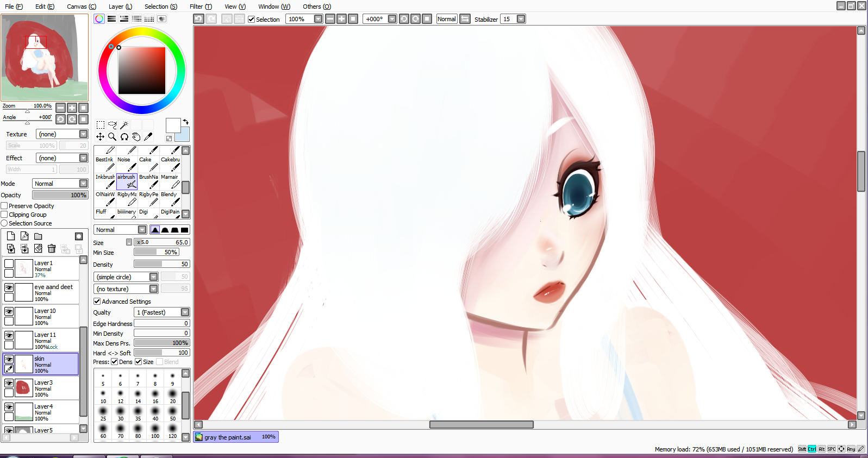Open the Layer menu

(120, 7)
